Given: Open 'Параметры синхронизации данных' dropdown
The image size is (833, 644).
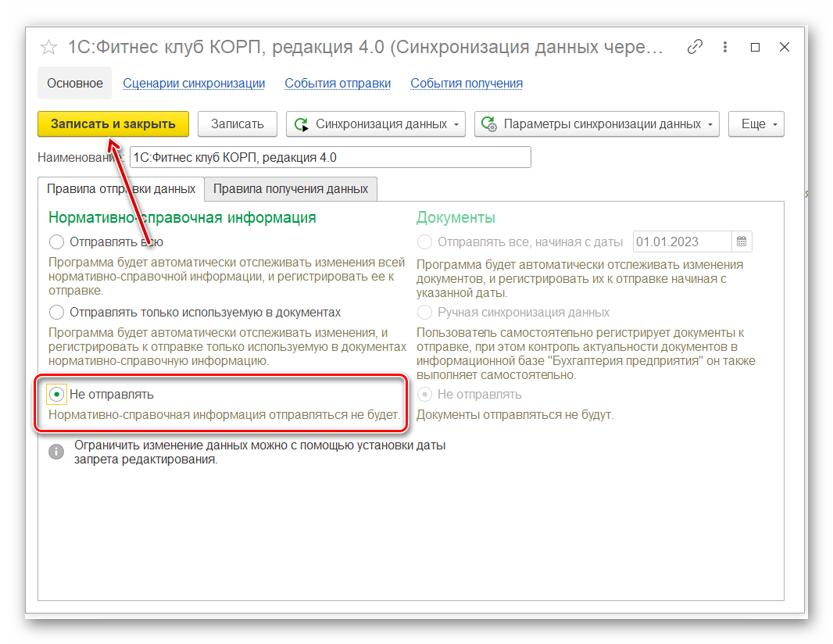Looking at the screenshot, I should [596, 123].
